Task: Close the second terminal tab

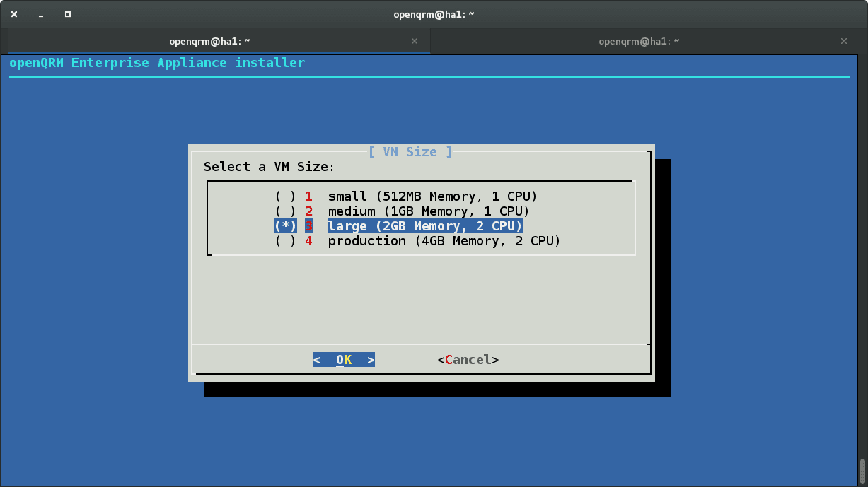Action: [843, 41]
